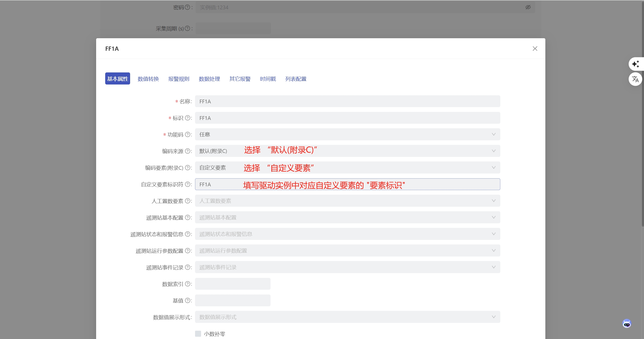Click help icon next to 自定义要素标识符

click(187, 184)
